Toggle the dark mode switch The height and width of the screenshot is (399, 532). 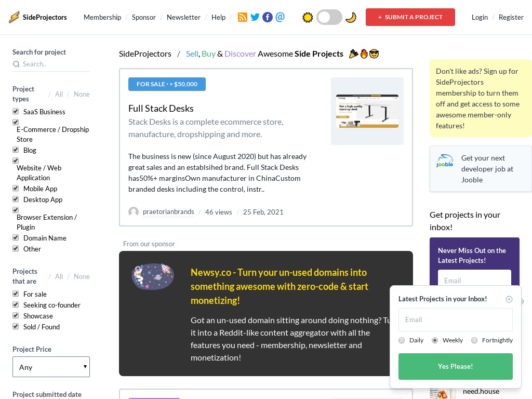coord(329,17)
